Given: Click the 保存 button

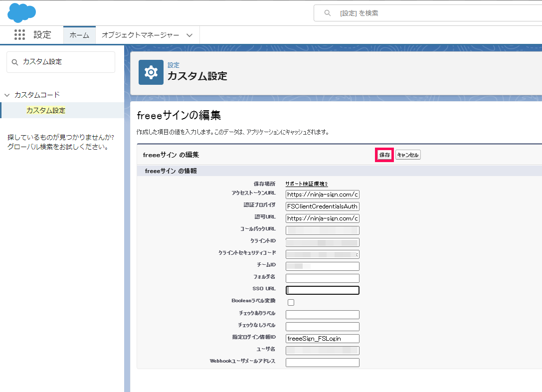Looking at the screenshot, I should pyautogui.click(x=384, y=155).
